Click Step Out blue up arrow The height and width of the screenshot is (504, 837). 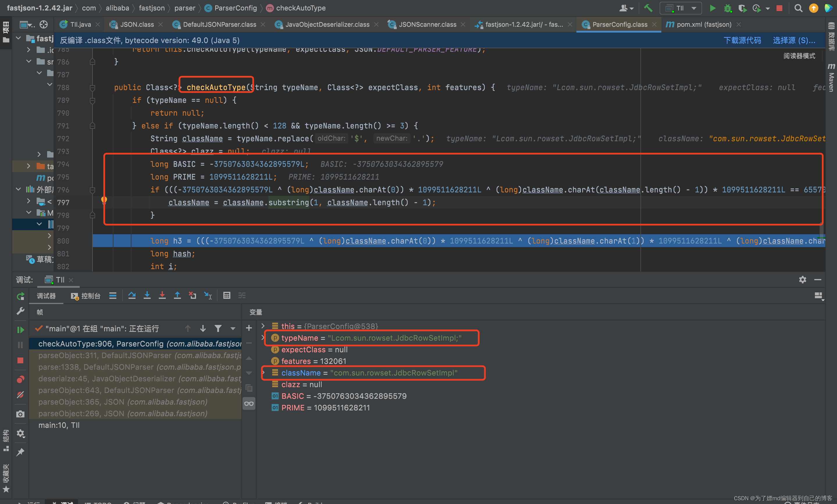coord(177,295)
